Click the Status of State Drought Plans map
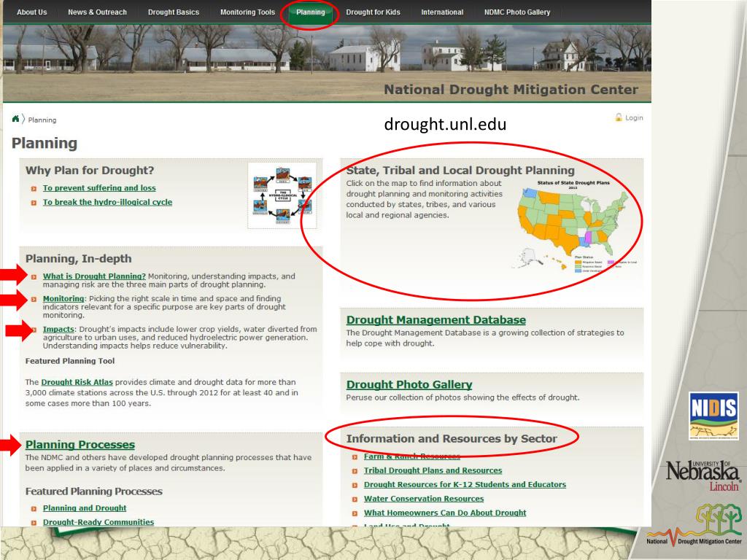This screenshot has width=747, height=560. [573, 225]
